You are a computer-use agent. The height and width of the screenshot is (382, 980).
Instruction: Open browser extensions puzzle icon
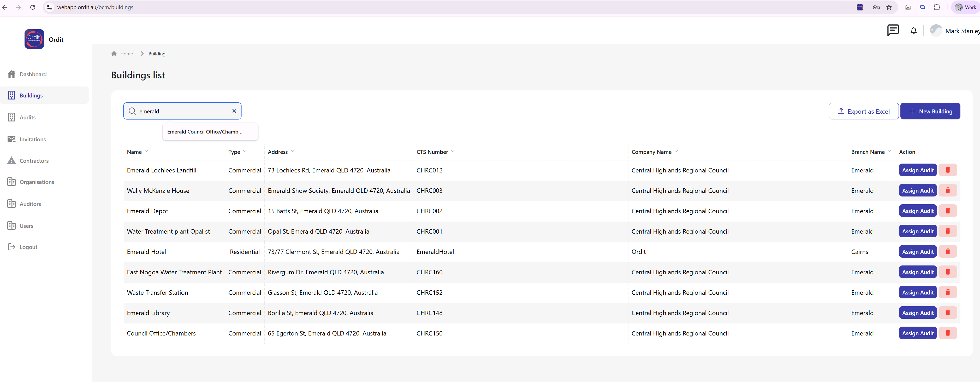pyautogui.click(x=937, y=7)
